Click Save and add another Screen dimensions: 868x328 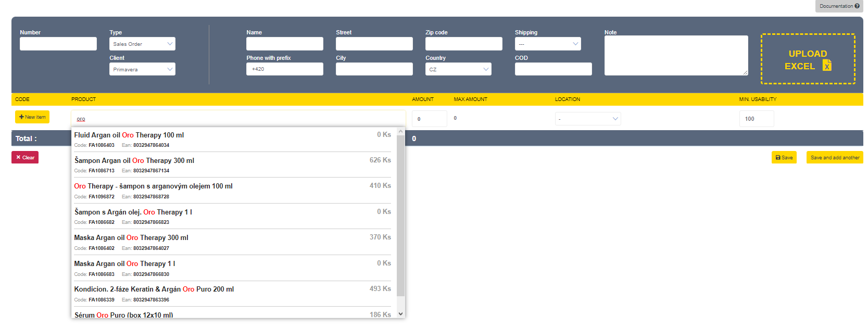point(835,158)
